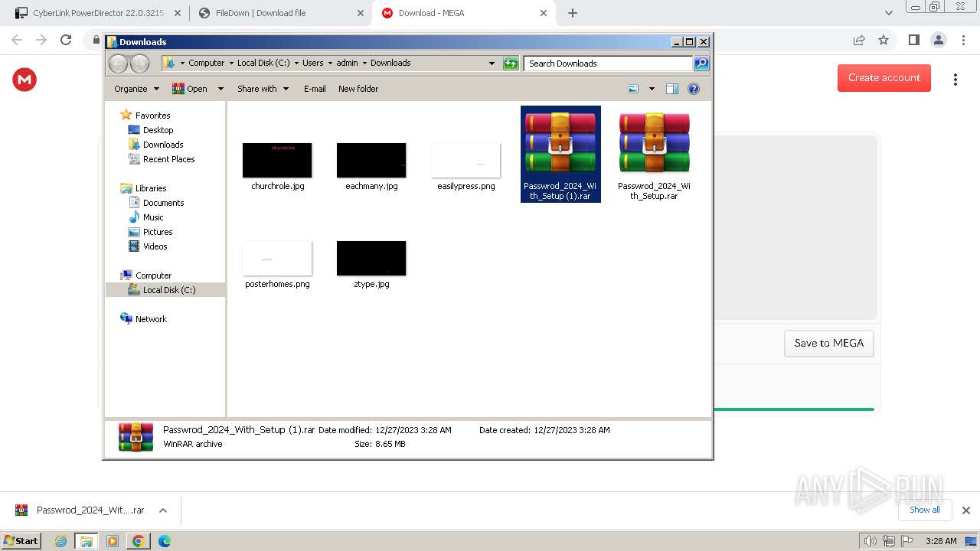Open Passwrod_2024_With_Setup (1).rar archive file

(560, 154)
